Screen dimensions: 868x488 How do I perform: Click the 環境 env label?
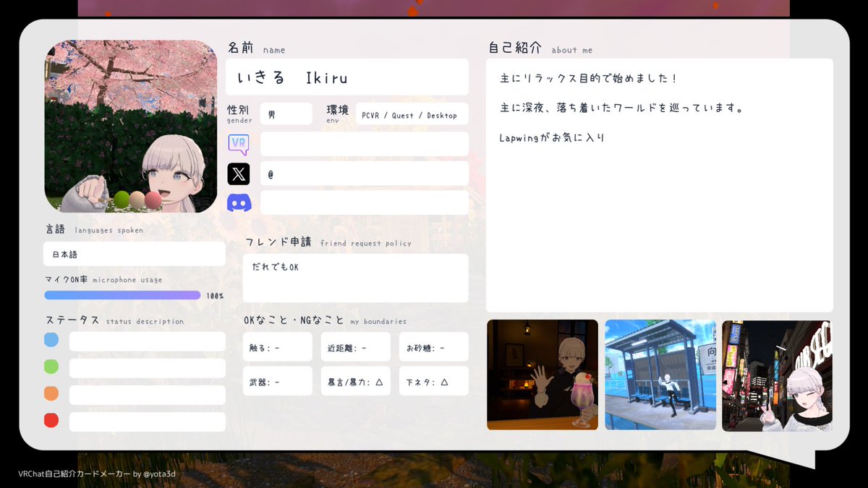(x=338, y=114)
